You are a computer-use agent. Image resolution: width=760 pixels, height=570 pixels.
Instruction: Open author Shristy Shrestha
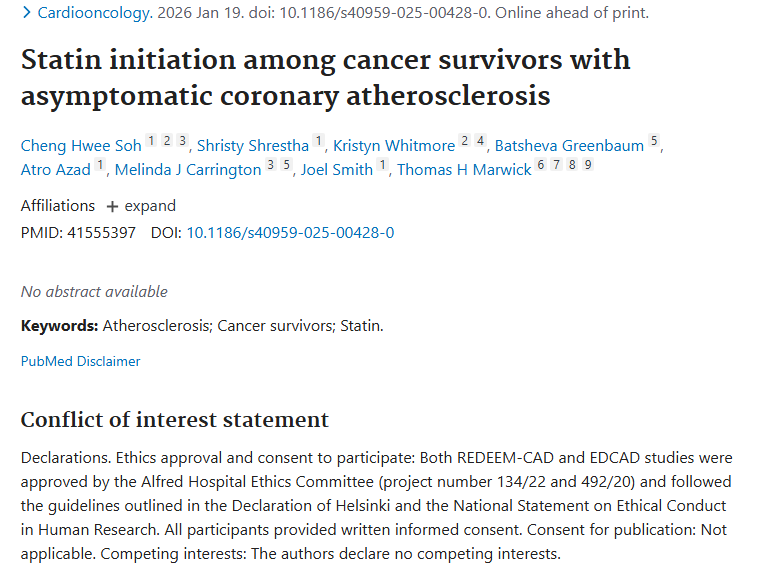coord(253,146)
